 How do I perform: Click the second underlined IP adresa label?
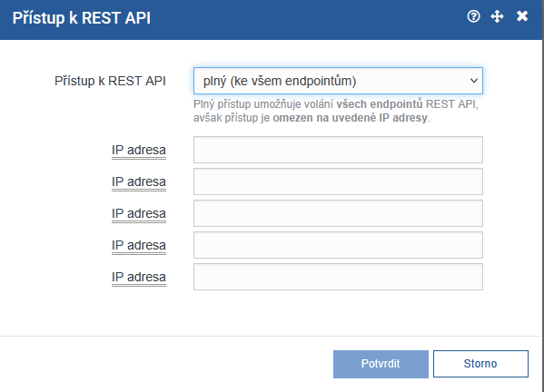pos(139,182)
